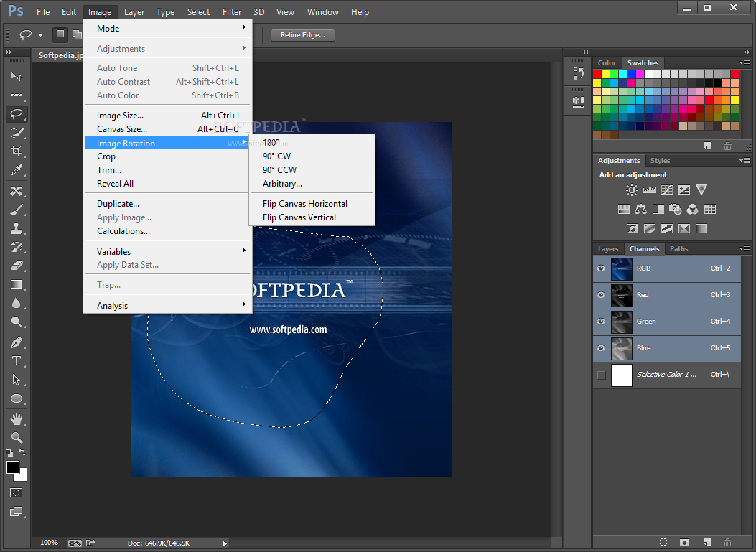Select the Crop tool
756x552 pixels.
click(17, 151)
